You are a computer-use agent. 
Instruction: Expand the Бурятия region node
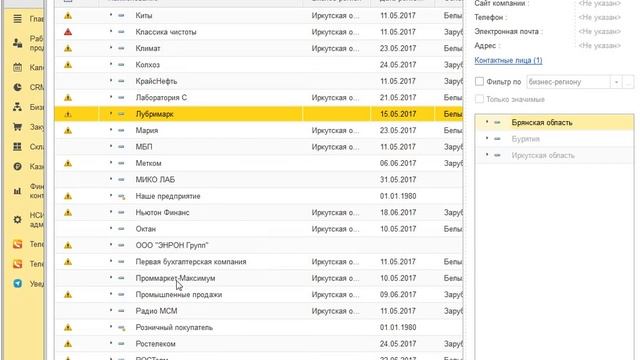click(x=487, y=138)
